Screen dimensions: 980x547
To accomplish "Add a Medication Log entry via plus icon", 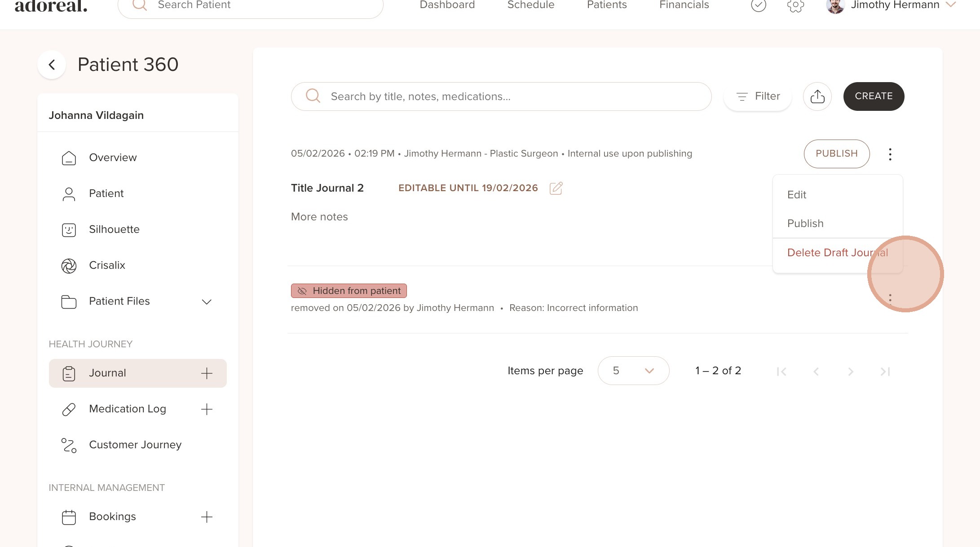I will tap(207, 409).
